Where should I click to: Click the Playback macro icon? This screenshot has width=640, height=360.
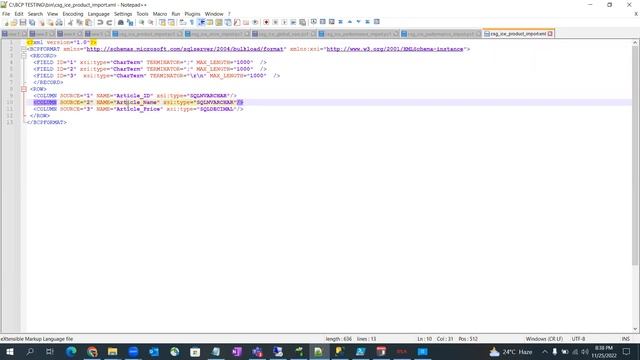pos(284,22)
